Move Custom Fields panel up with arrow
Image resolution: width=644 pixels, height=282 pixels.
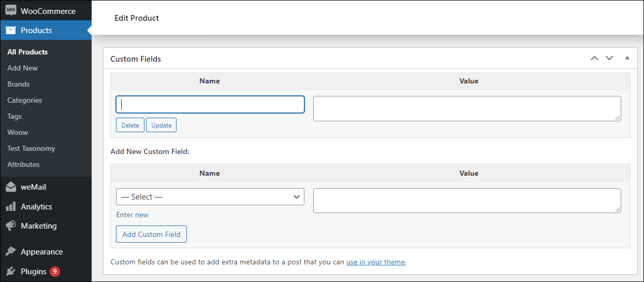(x=594, y=58)
